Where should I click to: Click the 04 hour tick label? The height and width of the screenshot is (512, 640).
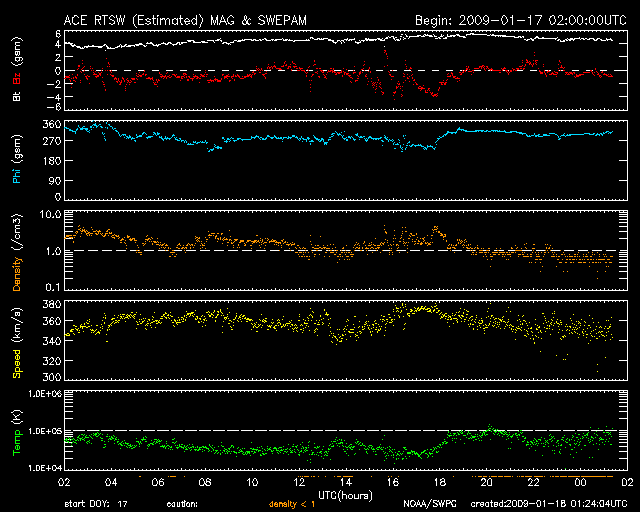coord(111,482)
